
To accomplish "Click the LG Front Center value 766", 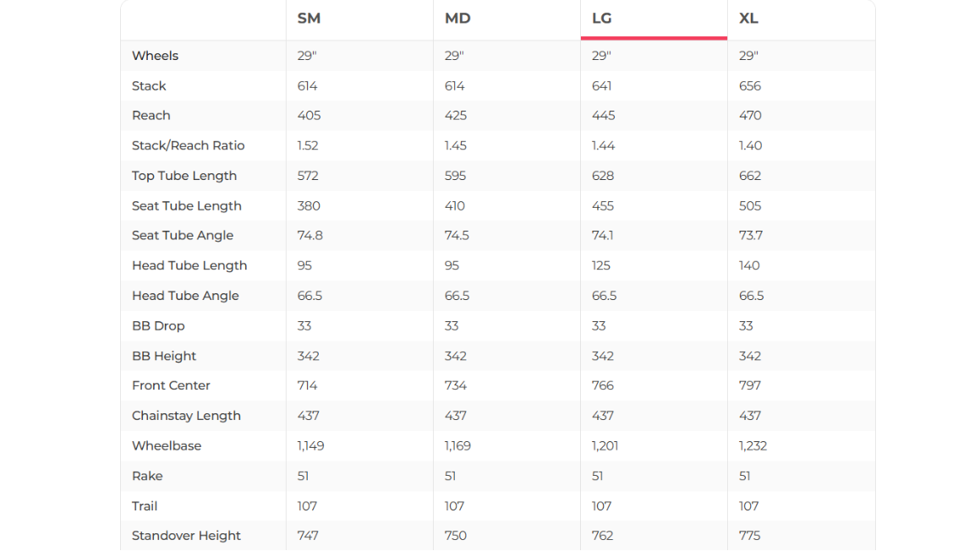I will [x=603, y=385].
